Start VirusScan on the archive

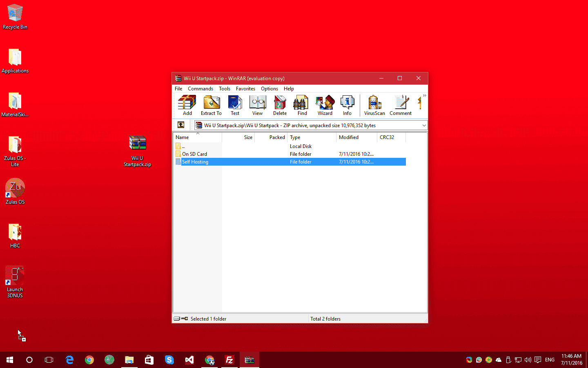click(374, 105)
